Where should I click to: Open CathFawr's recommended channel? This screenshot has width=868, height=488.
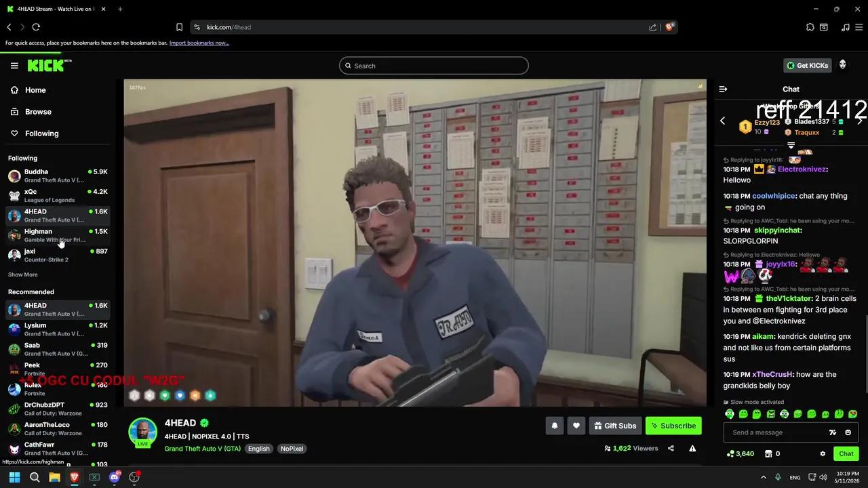tap(58, 448)
